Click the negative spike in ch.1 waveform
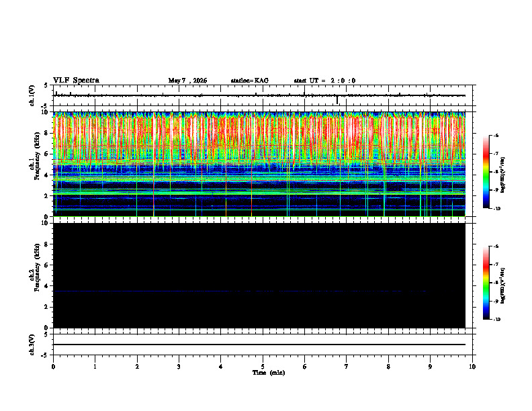Image resolution: width=532 pixels, height=411 pixels. pos(337,99)
